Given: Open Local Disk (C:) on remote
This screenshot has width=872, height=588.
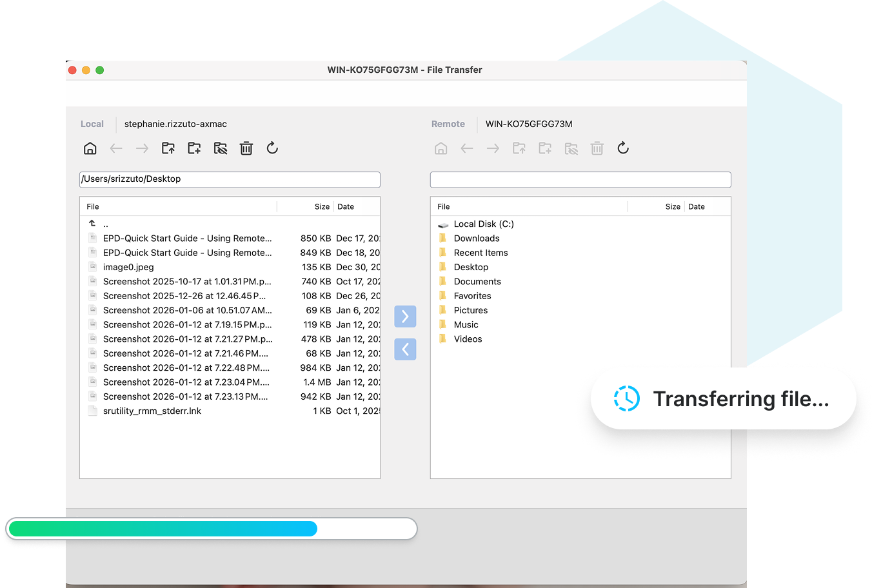Looking at the screenshot, I should [484, 224].
